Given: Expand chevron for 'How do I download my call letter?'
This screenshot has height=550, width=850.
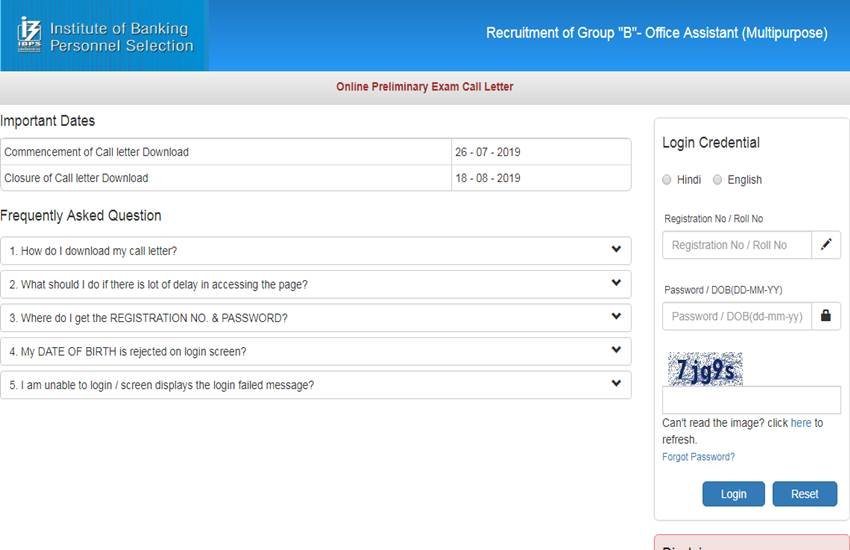Looking at the screenshot, I should [x=616, y=250].
